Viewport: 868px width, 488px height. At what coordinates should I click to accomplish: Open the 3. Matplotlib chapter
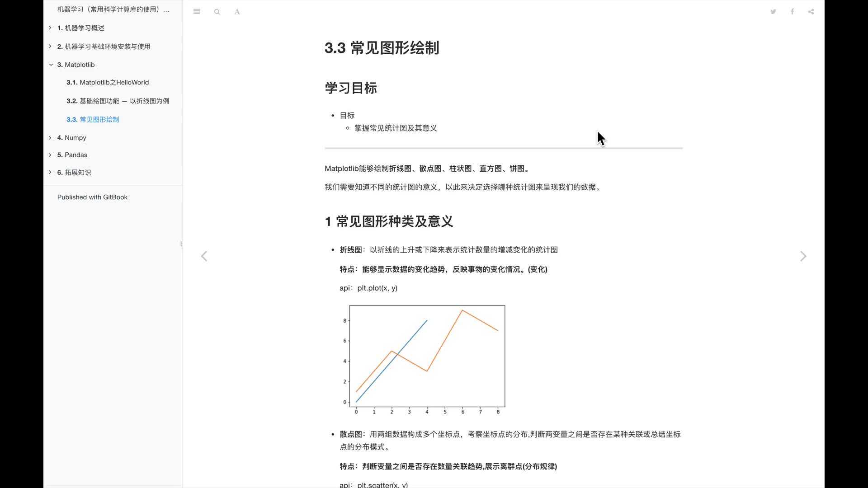click(76, 65)
